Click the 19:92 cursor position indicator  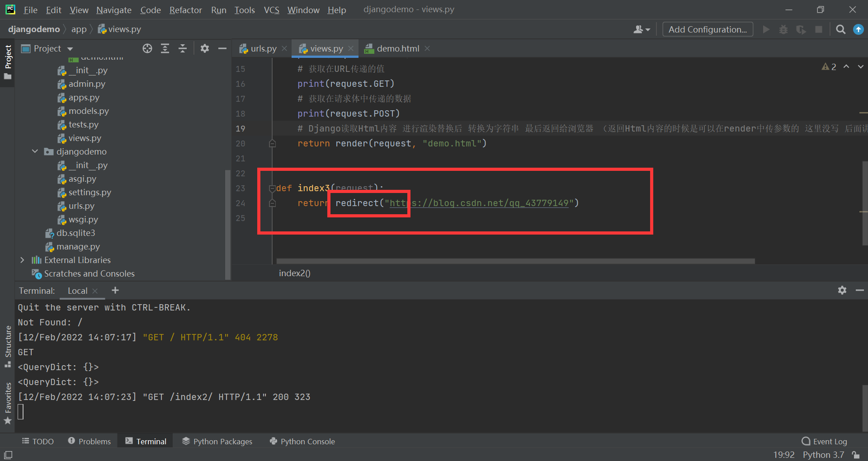point(784,455)
